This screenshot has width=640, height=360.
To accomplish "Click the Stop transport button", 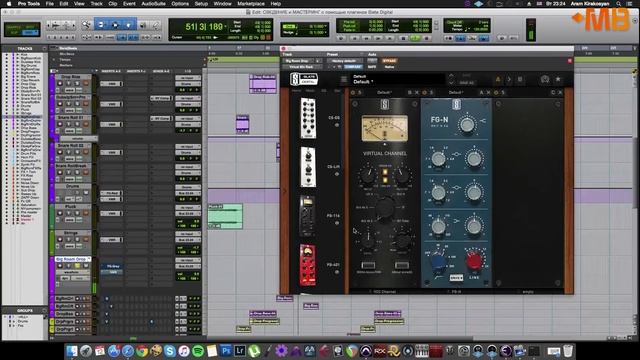I will coord(403,38).
